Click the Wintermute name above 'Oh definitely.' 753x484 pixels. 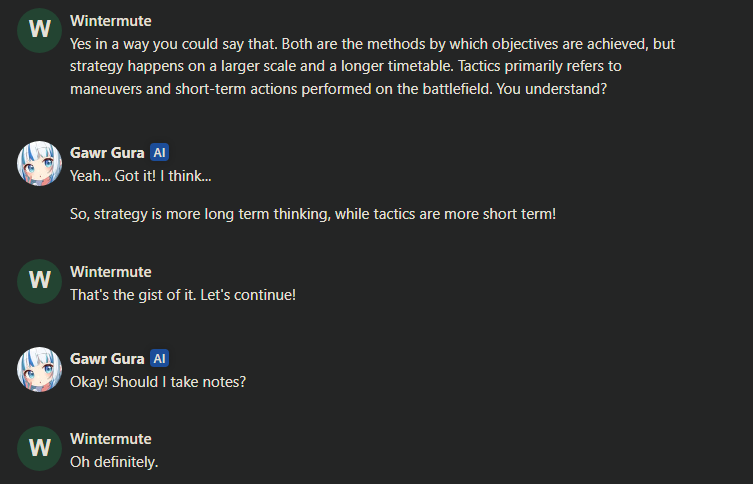click(x=111, y=439)
